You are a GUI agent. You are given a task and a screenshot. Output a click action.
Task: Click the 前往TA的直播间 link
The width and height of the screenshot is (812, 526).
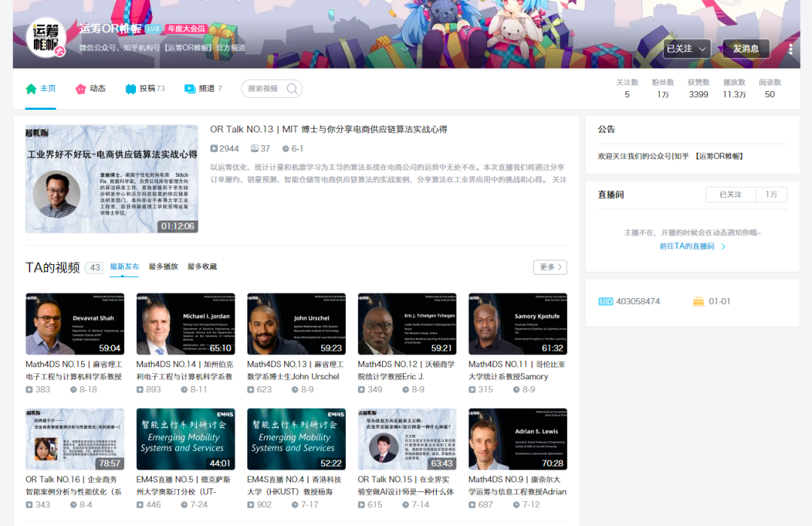click(x=692, y=246)
